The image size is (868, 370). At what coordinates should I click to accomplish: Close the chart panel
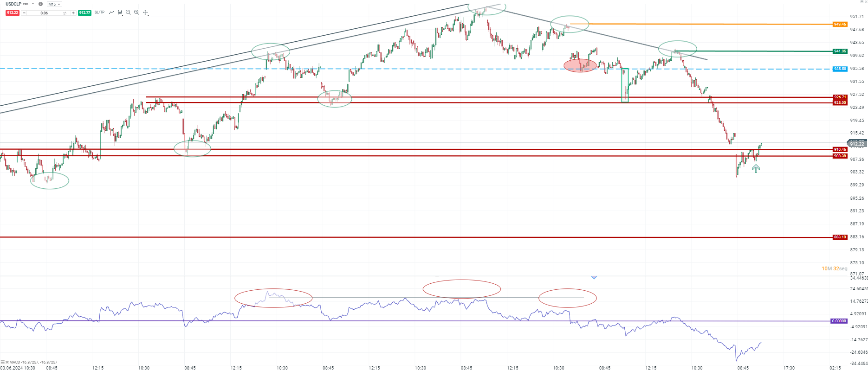click(x=866, y=2)
